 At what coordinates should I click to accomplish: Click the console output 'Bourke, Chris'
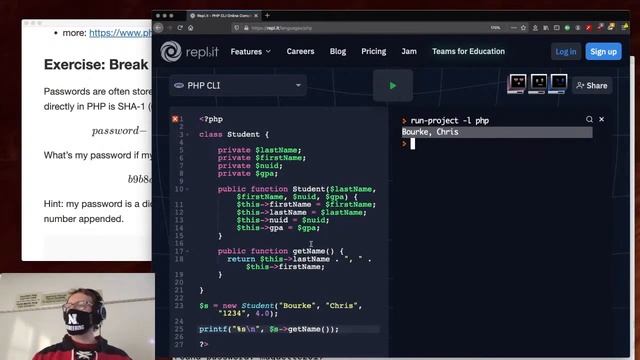tap(430, 132)
